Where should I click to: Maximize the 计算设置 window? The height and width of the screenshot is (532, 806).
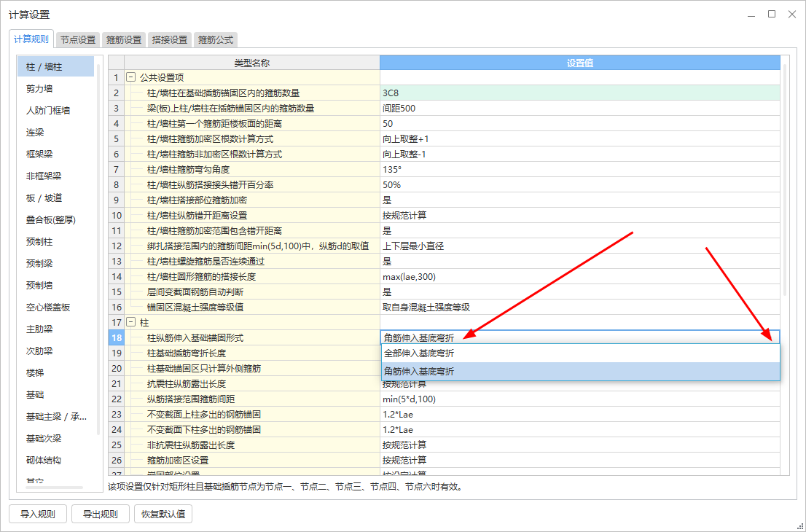coord(772,15)
